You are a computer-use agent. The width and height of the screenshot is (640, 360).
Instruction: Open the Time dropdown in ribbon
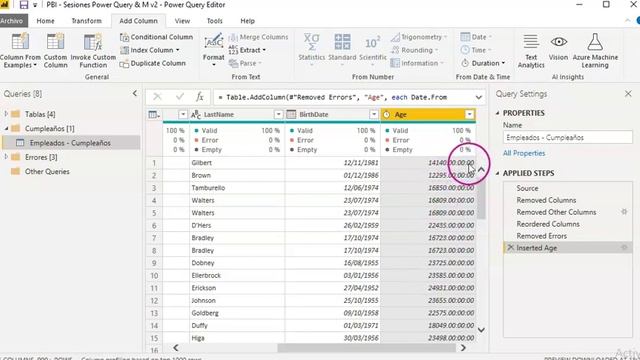[476, 50]
